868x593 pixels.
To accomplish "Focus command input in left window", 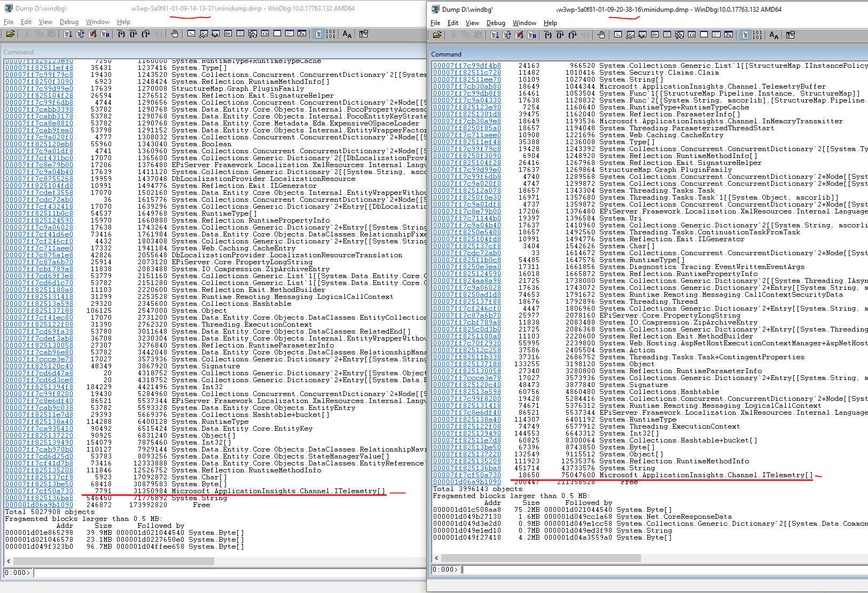I will [230, 573].
